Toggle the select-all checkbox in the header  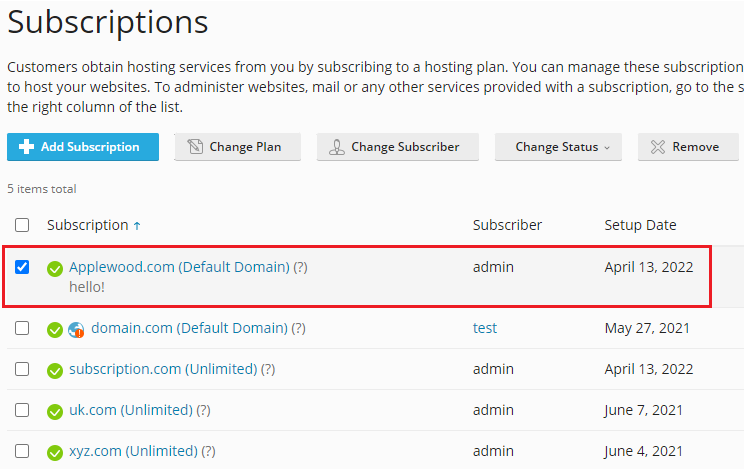22,225
